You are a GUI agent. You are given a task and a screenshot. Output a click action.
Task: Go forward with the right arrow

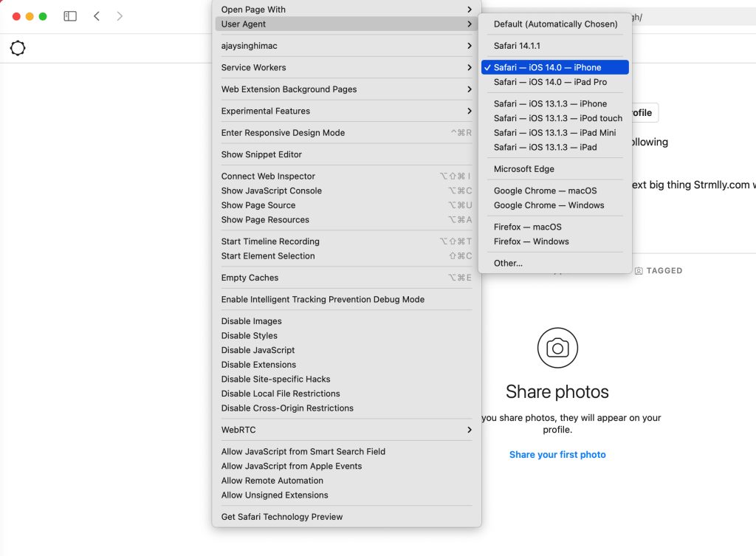[x=120, y=16]
